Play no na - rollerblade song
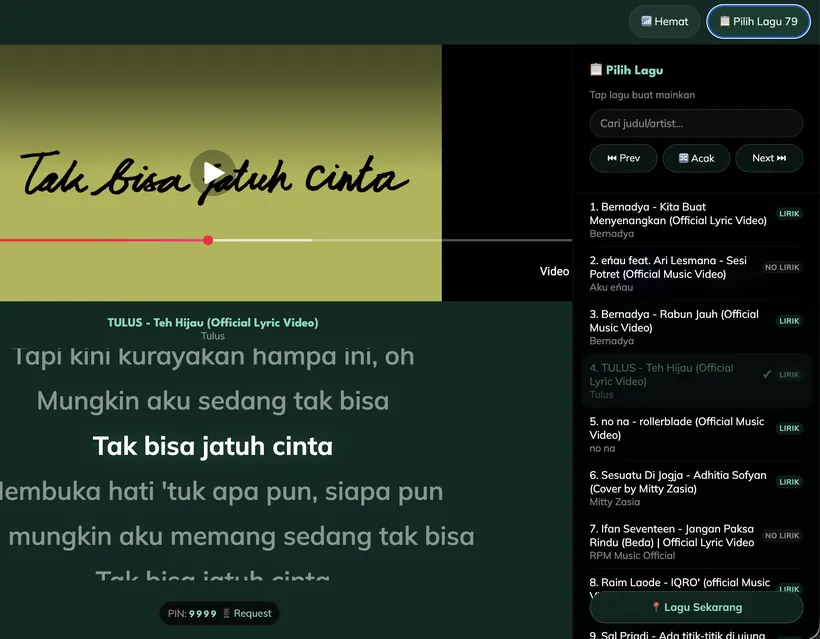Viewport: 820px width, 639px height. [696, 435]
